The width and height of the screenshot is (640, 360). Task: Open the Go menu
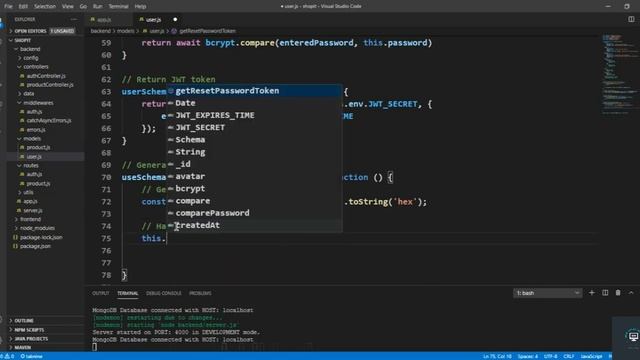[x=83, y=6]
